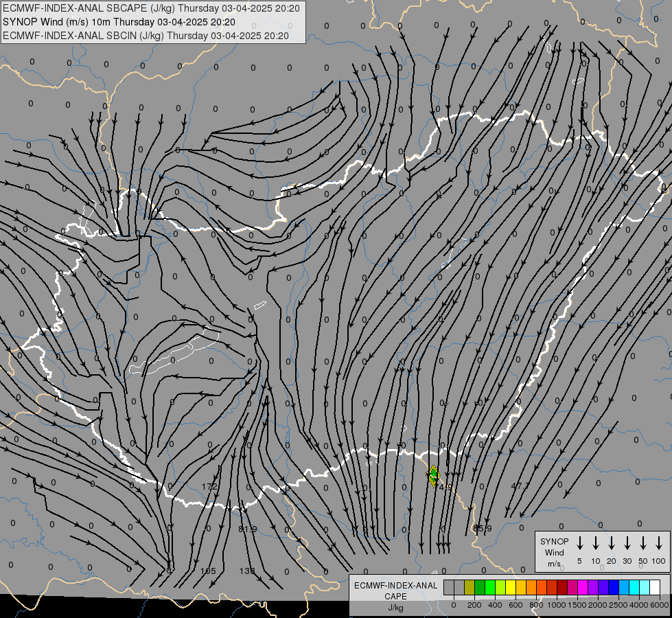Click the 172 value on the map

[209, 486]
